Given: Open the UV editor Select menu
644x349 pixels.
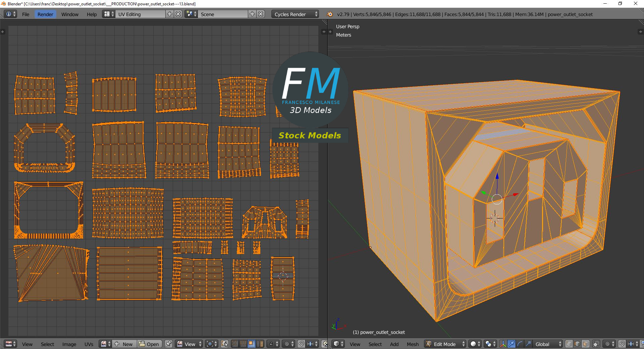Looking at the screenshot, I should click(x=47, y=344).
